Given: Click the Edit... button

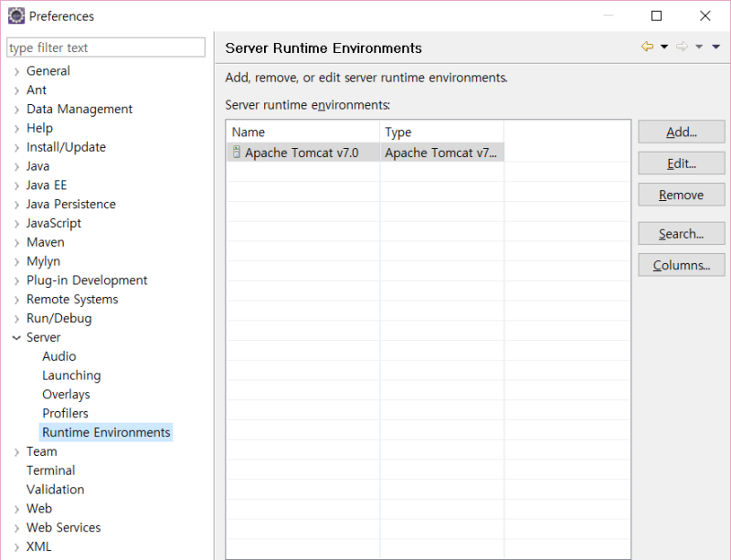Looking at the screenshot, I should pos(681,164).
